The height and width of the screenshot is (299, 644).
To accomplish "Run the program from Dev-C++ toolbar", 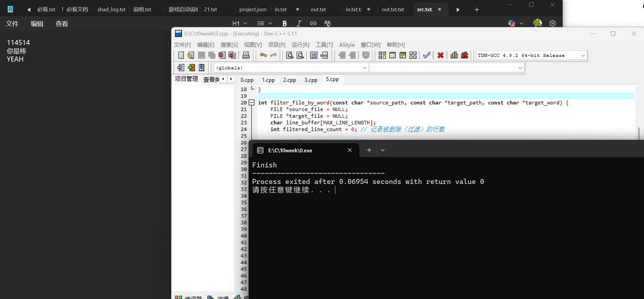I will point(392,55).
